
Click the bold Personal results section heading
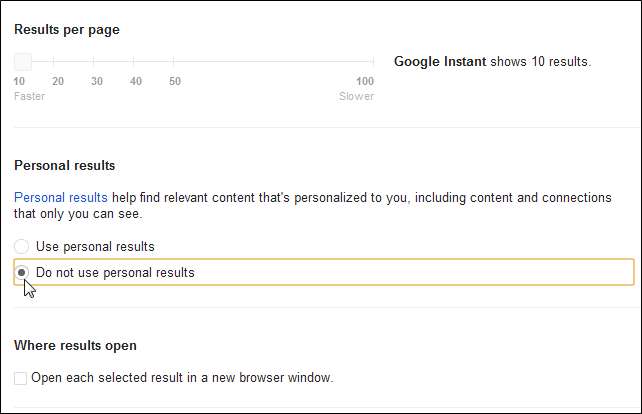coord(65,165)
